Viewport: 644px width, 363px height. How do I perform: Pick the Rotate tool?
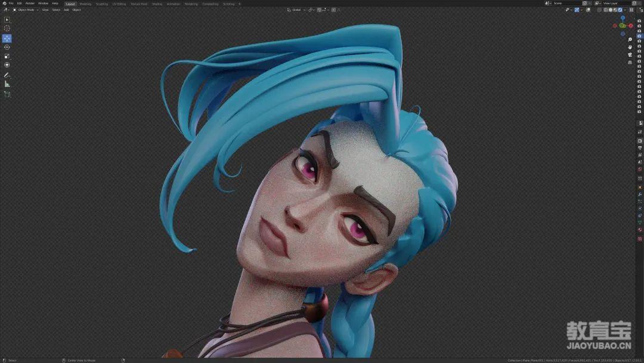point(7,47)
